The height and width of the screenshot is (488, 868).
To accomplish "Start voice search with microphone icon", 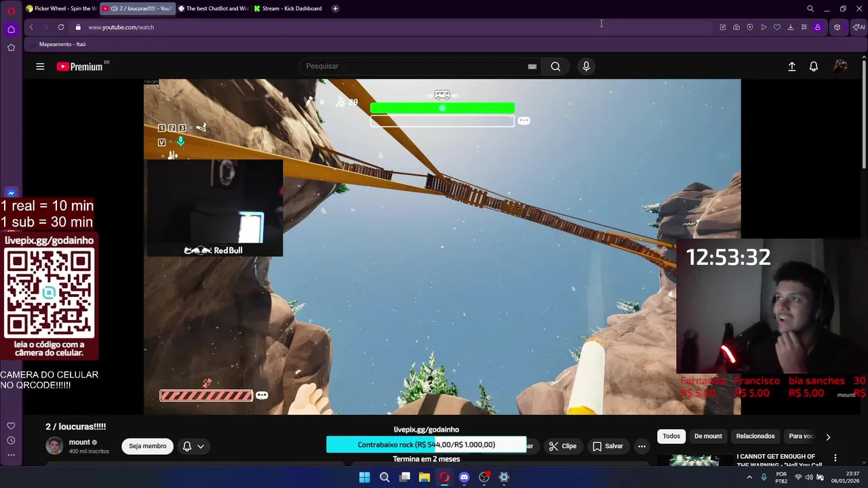I will tap(586, 66).
